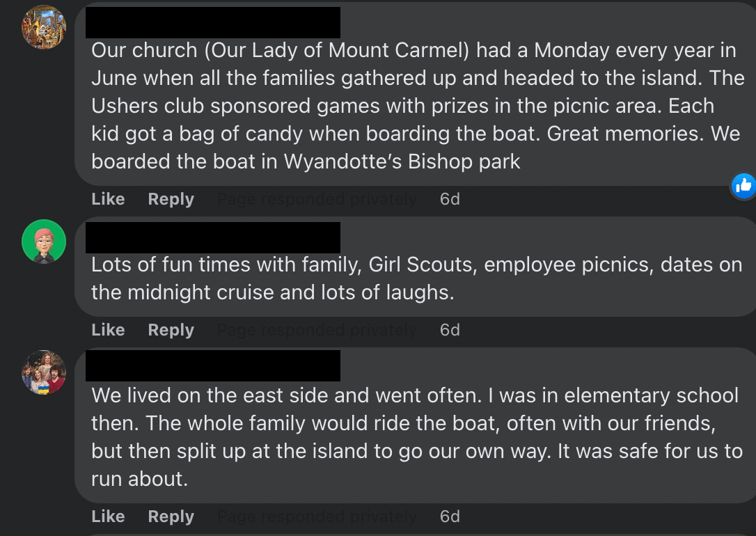Click 'Page responded privately' under the midnight cruise comment
The image size is (756, 536).
[x=317, y=330]
